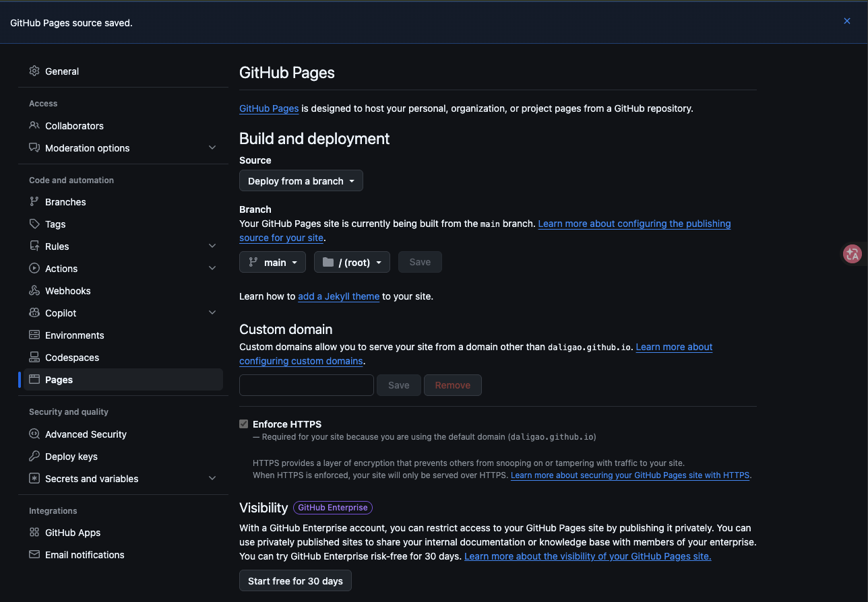Screen dimensions: 868x602
Task: Click the Email notifications envelope icon
Action: pos(34,554)
